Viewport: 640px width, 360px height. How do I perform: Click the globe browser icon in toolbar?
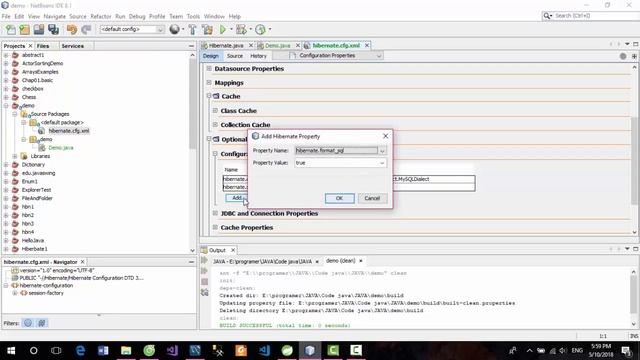tap(174, 29)
